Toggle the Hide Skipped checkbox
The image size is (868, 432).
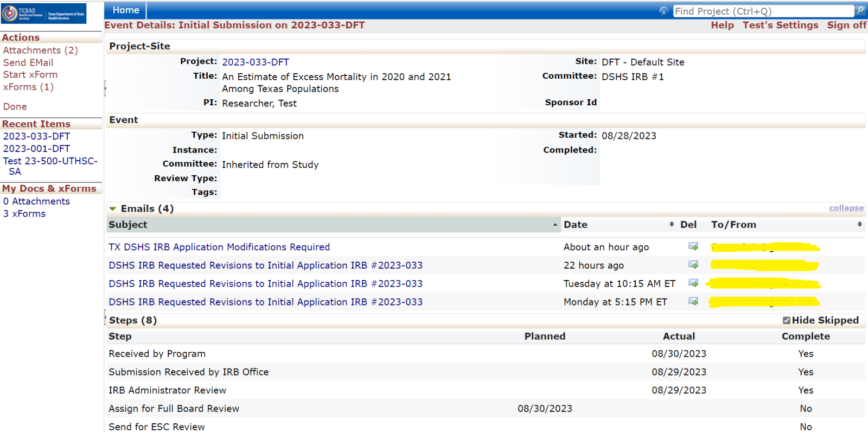786,320
